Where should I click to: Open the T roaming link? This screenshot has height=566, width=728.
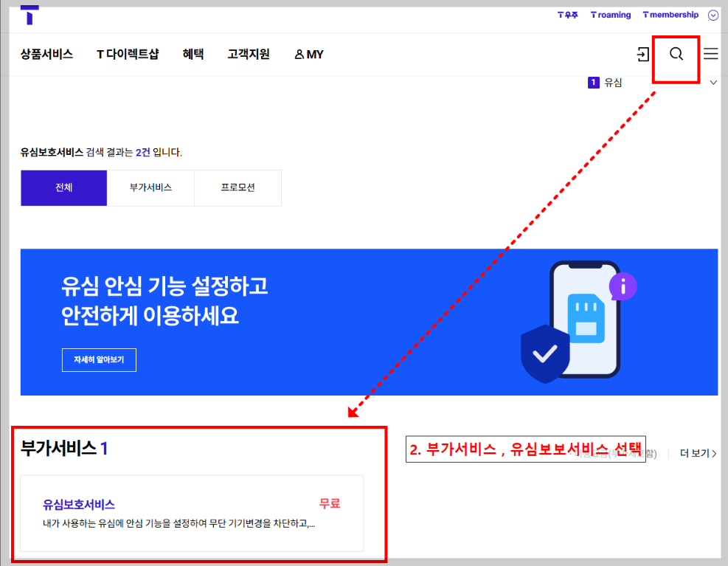611,15
